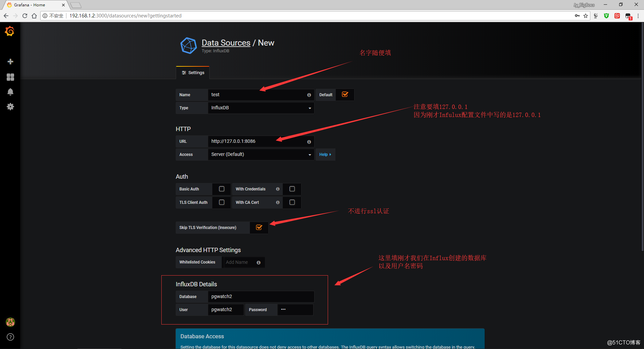644x349 pixels.
Task: Open the Help question mark icon
Action: click(x=10, y=337)
